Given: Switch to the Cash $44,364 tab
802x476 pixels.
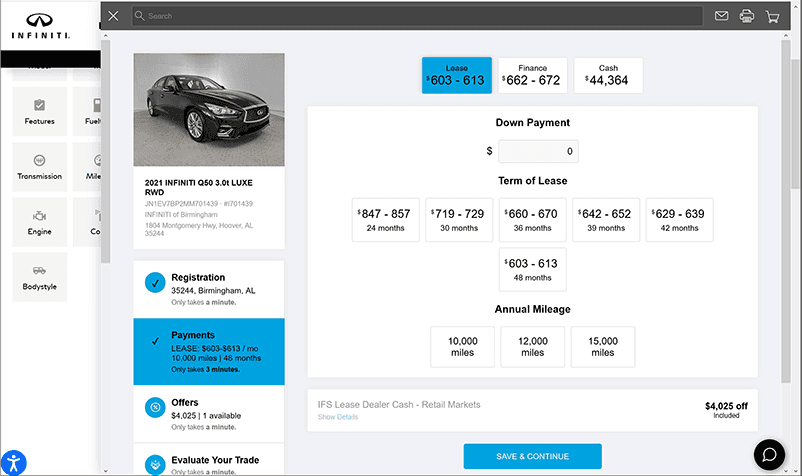Looking at the screenshot, I should click(x=608, y=75).
